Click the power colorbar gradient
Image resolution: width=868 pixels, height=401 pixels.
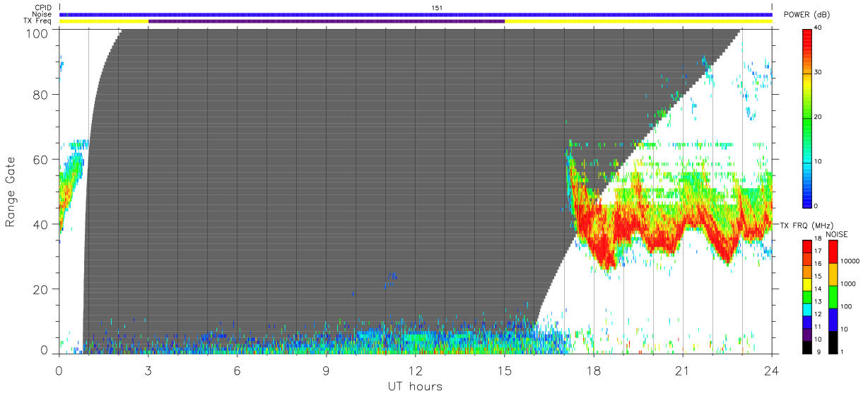coord(807,117)
